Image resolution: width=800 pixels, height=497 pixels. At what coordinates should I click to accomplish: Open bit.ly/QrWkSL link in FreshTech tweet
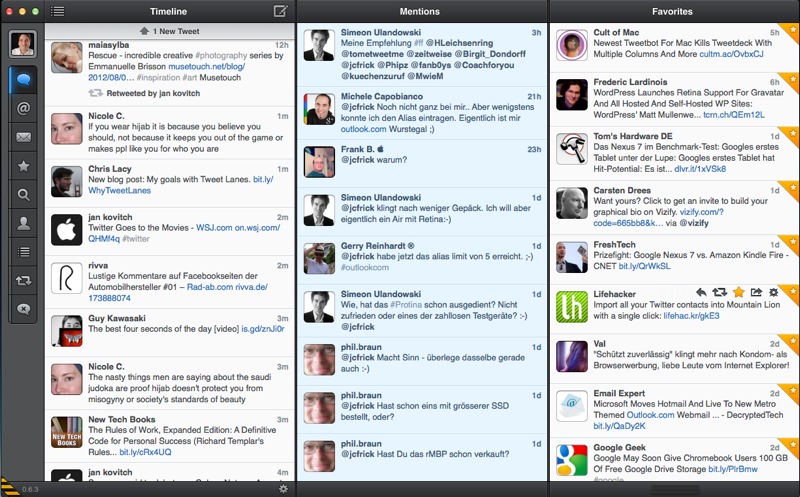click(644, 266)
